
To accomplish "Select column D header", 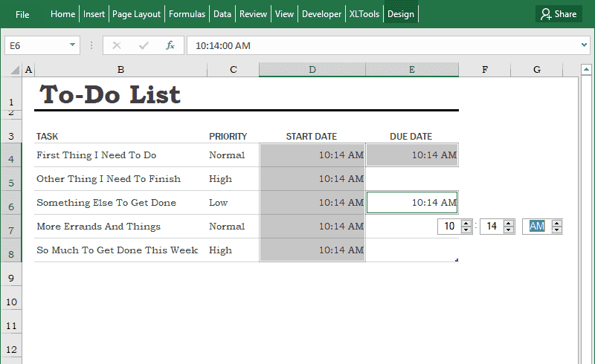I will click(x=312, y=70).
